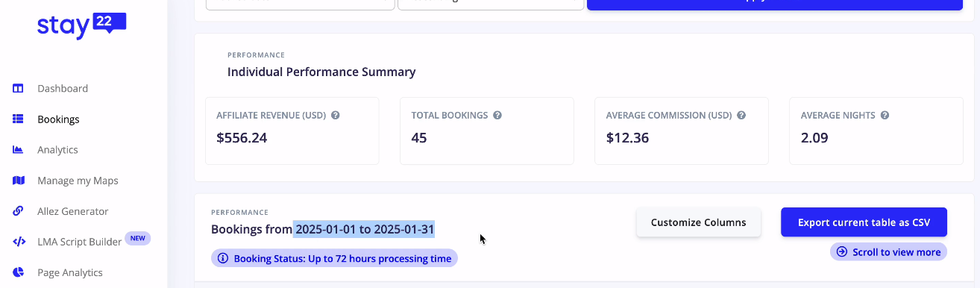Click the Scroll to view more pill
The width and height of the screenshot is (980, 288).
pyautogui.click(x=888, y=252)
